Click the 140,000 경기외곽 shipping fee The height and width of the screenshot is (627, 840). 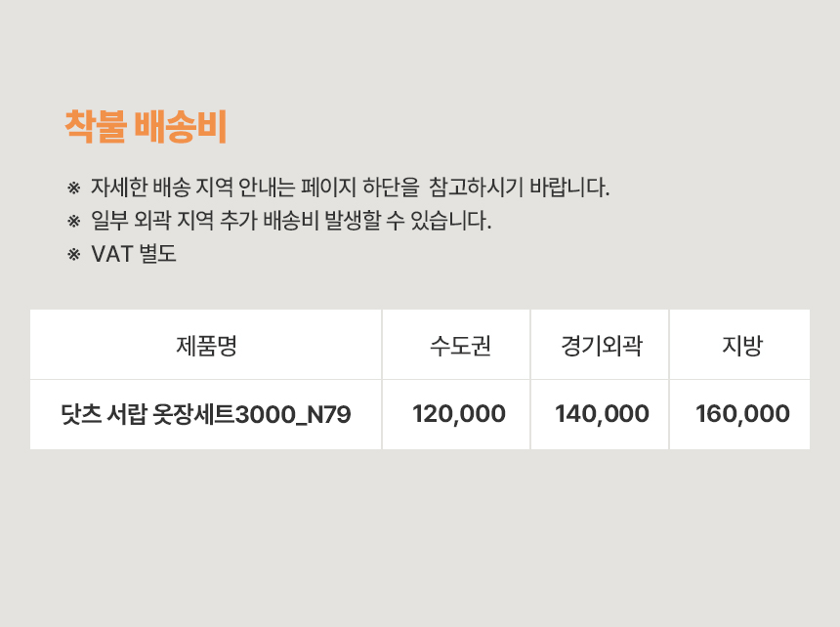click(x=602, y=414)
